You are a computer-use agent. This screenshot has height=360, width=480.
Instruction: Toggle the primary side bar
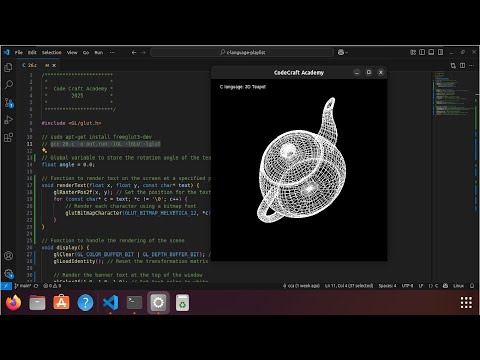pos(422,52)
